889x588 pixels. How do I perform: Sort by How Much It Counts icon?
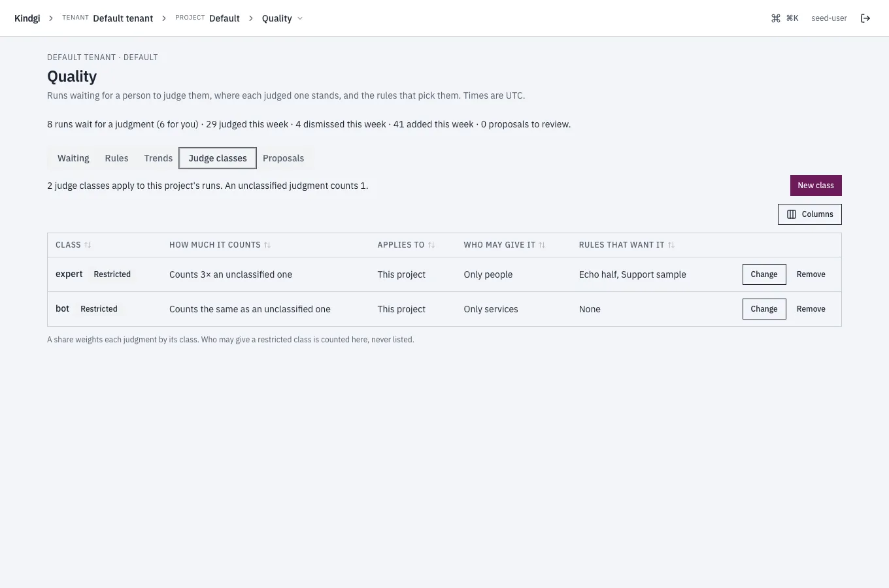click(x=267, y=245)
